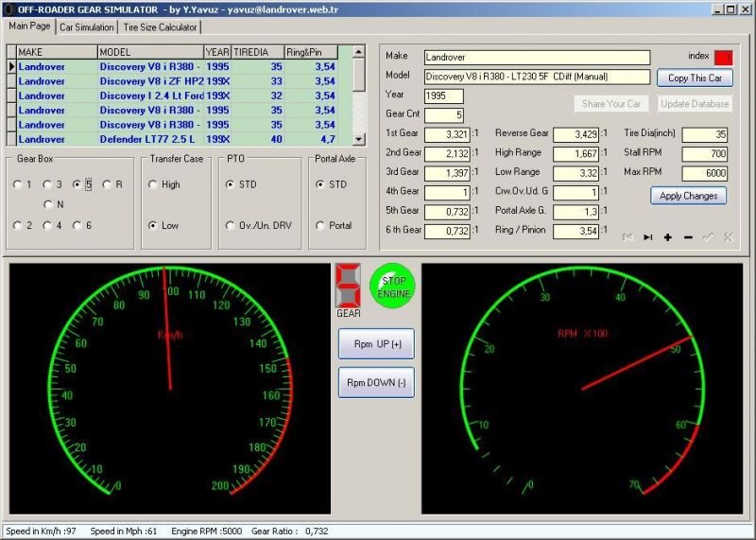Go to first record navigator icon
Viewport: 756px width, 540px height.
[627, 237]
